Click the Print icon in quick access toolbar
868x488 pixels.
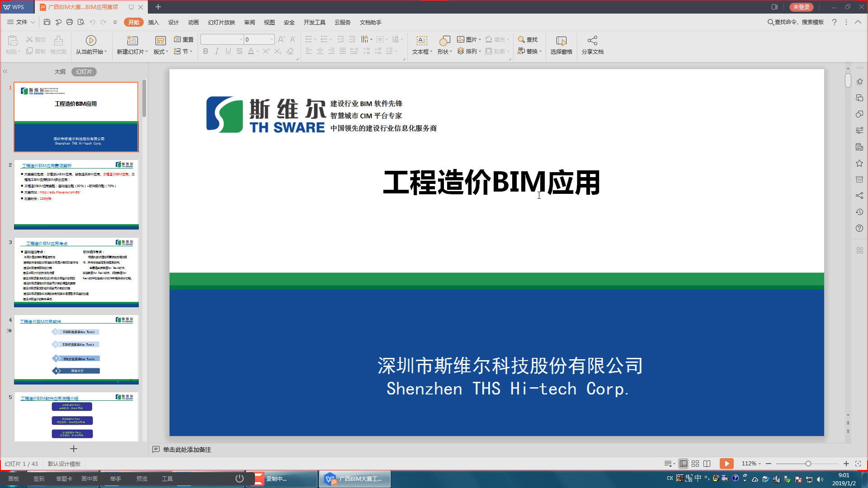tap(70, 22)
